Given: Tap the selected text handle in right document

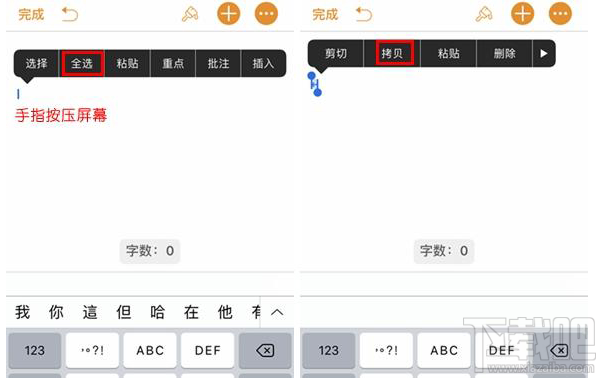Looking at the screenshot, I should [315, 84].
